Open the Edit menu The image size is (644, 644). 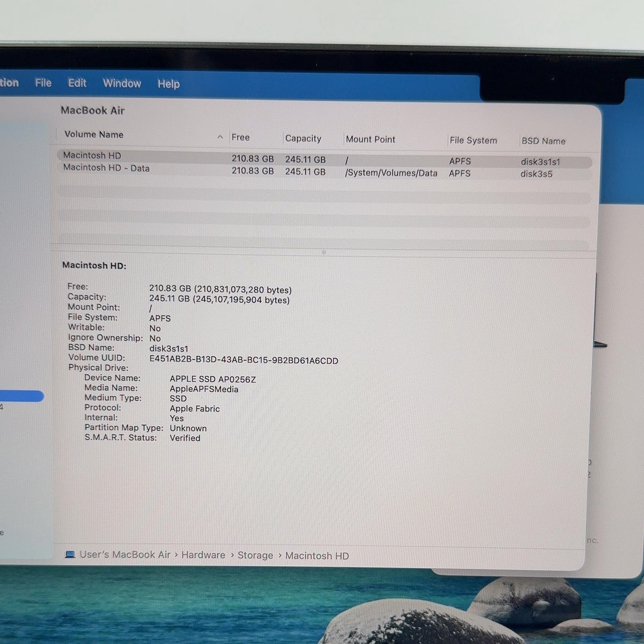(x=77, y=83)
